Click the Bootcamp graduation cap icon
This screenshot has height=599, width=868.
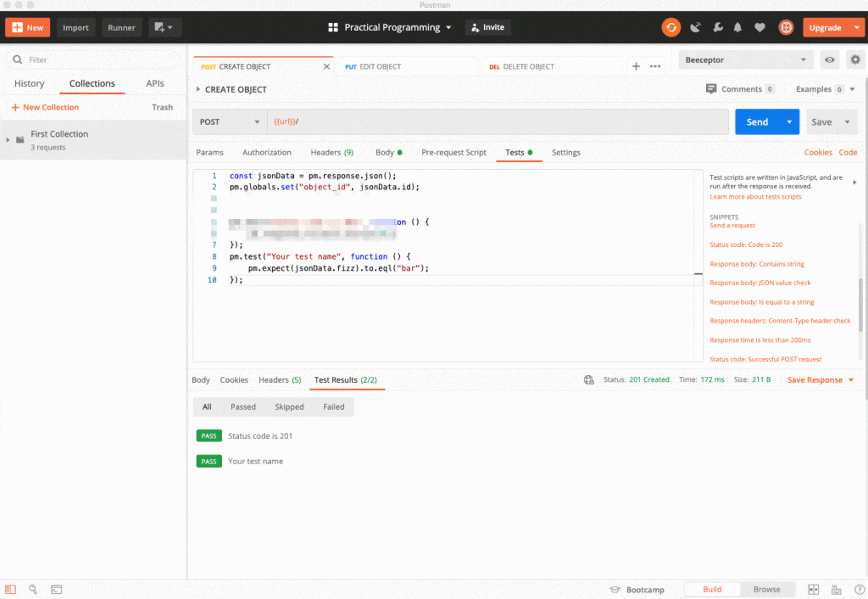coord(615,589)
